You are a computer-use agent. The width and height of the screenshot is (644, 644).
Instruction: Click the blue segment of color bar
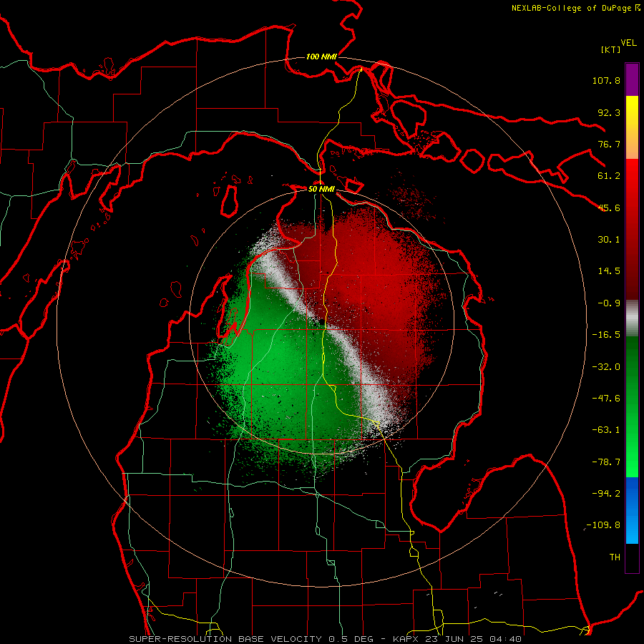[632, 510]
